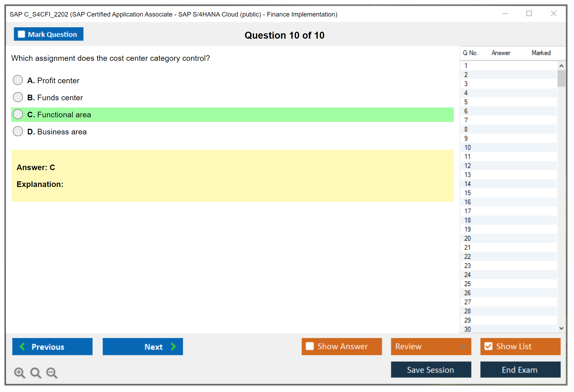Tick the Mark Question checkbox

click(x=21, y=34)
